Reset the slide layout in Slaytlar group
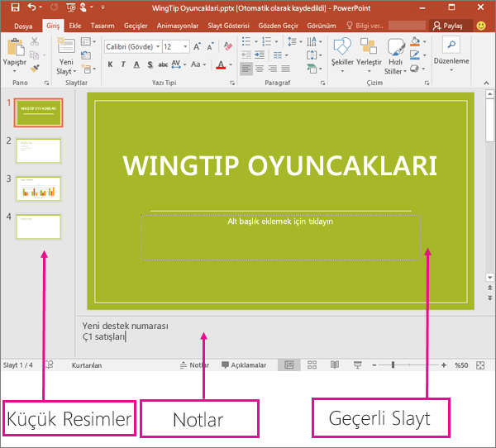The width and height of the screenshot is (496, 448). click(86, 55)
